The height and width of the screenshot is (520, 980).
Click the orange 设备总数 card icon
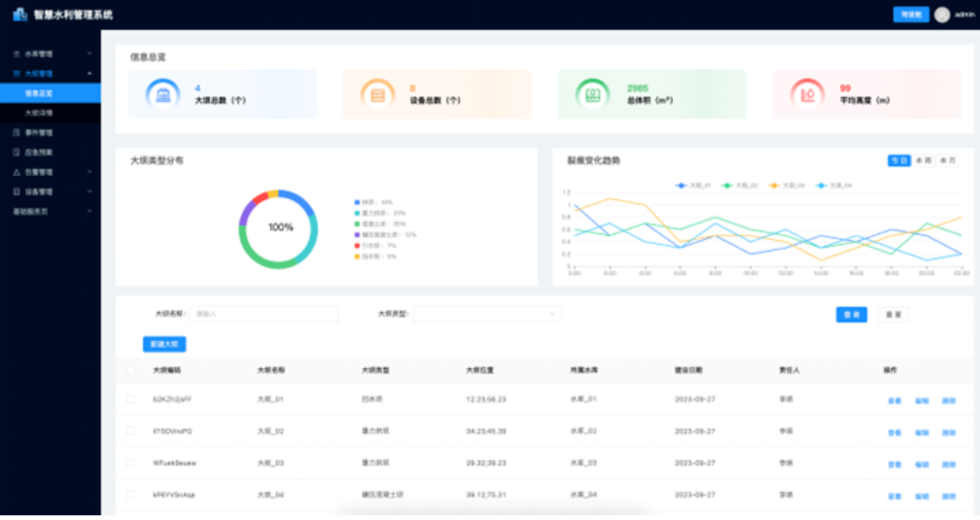click(x=378, y=95)
